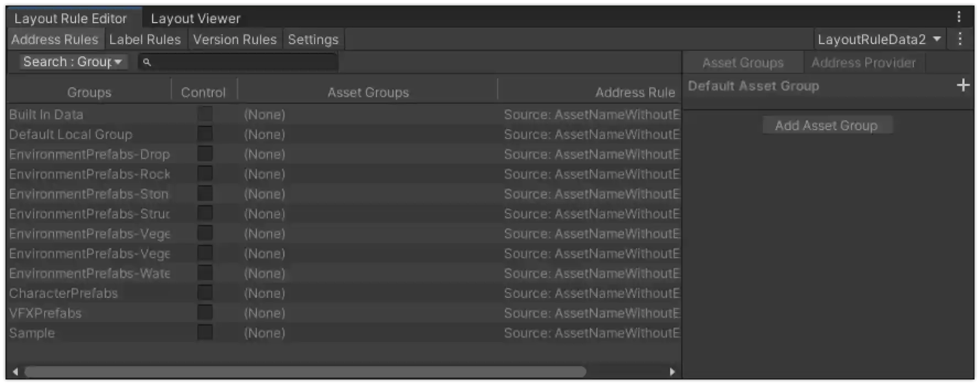This screenshot has height=385, width=980.
Task: Switch to the Address Provider tab
Action: (x=864, y=62)
